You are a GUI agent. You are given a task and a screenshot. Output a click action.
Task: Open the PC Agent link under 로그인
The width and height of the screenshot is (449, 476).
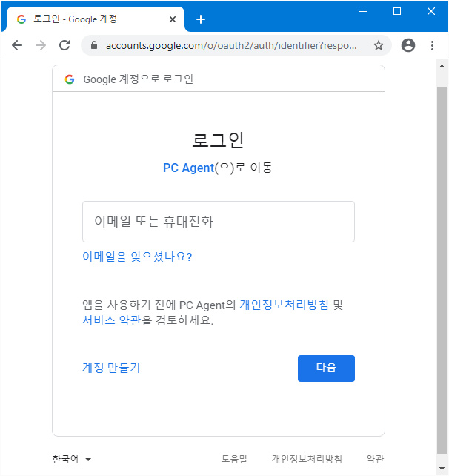[x=188, y=168]
